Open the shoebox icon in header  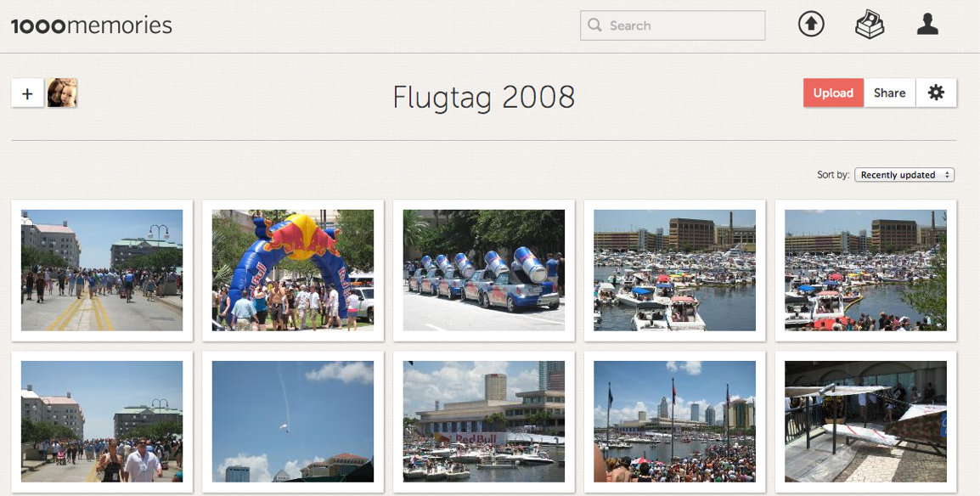pos(870,25)
